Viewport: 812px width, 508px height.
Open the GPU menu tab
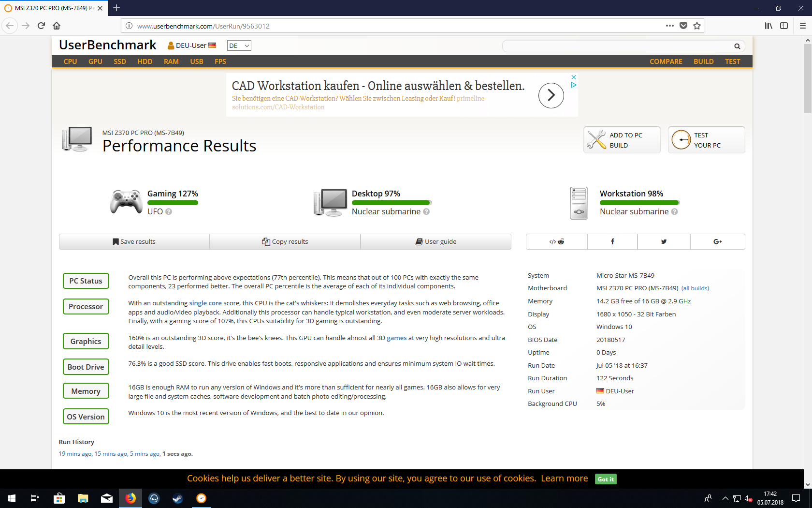point(95,61)
